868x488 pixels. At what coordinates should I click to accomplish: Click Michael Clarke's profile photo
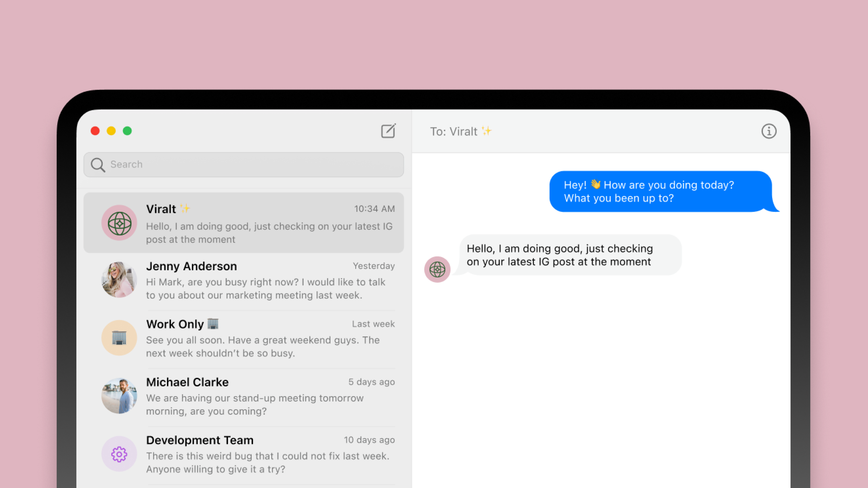click(x=119, y=396)
